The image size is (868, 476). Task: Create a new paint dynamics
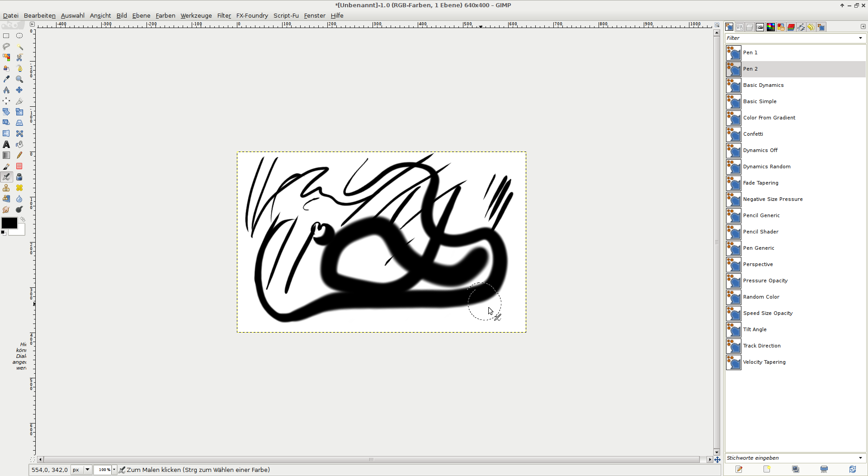coord(767,469)
